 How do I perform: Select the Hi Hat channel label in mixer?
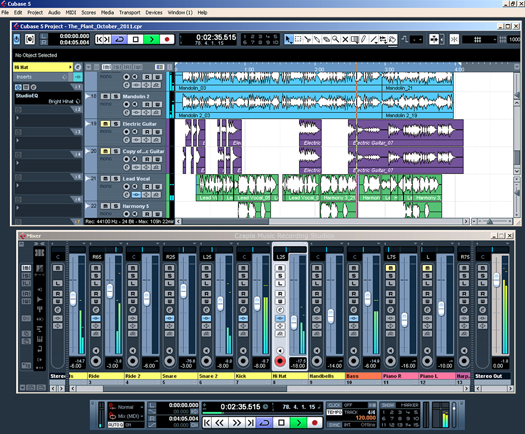click(290, 376)
